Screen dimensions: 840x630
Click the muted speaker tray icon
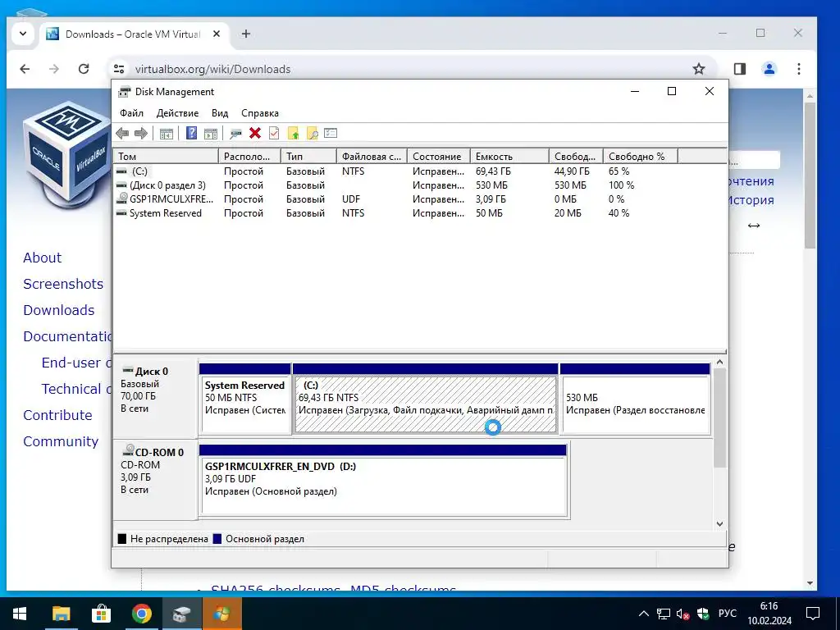click(x=682, y=614)
